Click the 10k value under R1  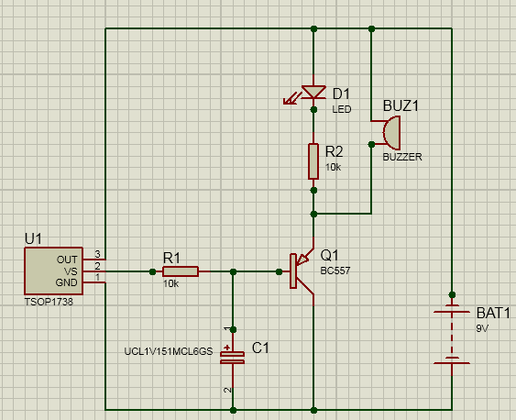[170, 283]
